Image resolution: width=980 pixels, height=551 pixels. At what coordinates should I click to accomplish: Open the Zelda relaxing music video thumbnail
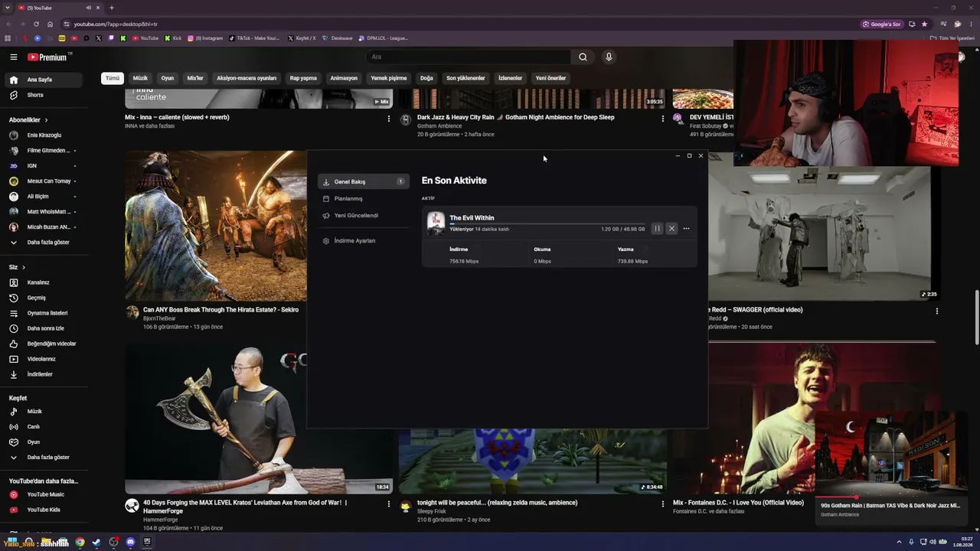click(x=533, y=461)
